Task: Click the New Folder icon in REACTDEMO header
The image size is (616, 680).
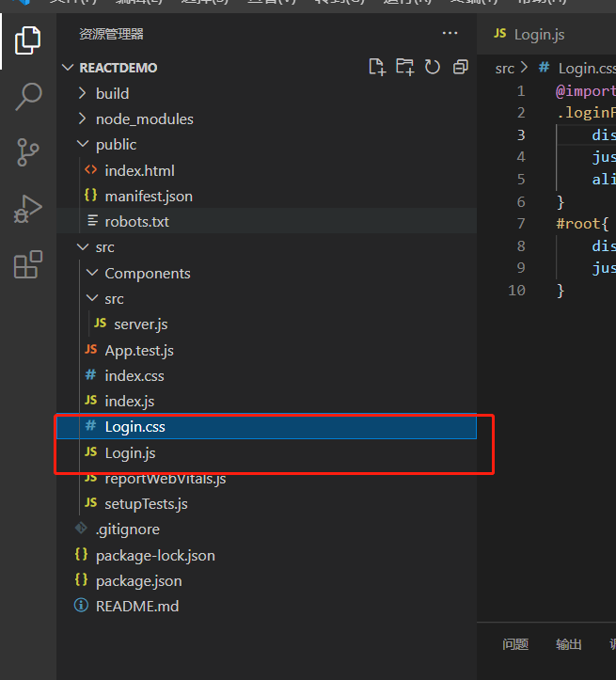Action: coord(405,67)
